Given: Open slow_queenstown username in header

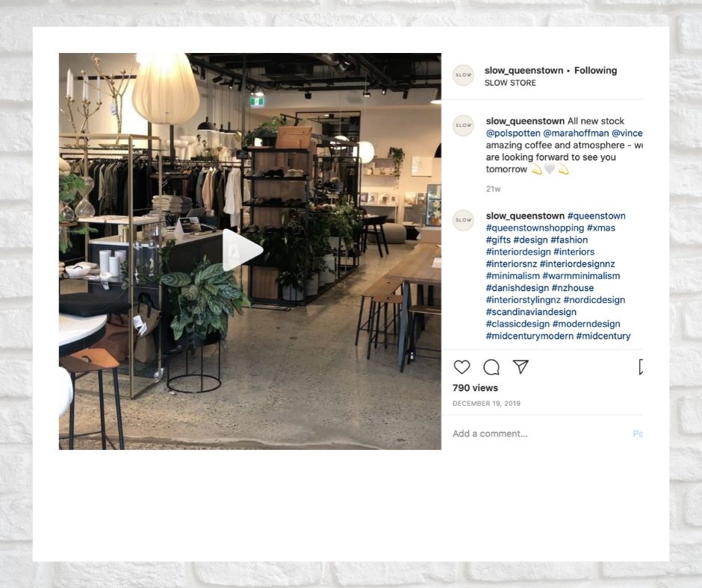Looking at the screenshot, I should [x=524, y=70].
